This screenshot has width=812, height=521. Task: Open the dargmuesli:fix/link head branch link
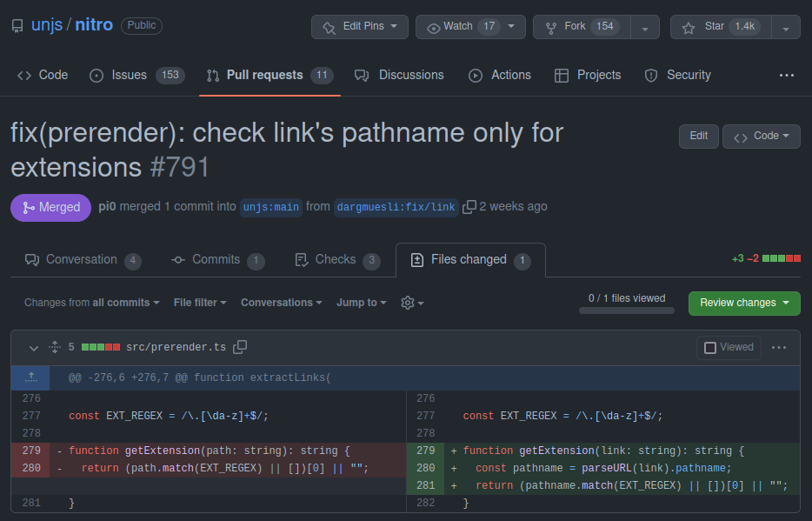396,207
